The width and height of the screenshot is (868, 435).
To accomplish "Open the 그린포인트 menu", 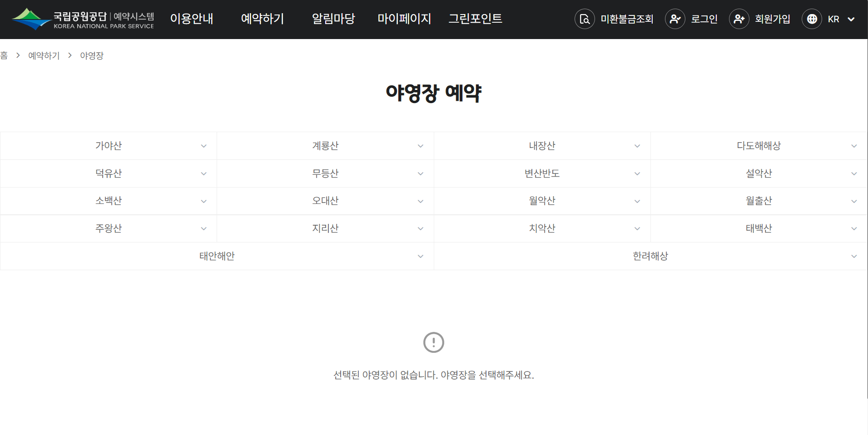I will 475,19.
